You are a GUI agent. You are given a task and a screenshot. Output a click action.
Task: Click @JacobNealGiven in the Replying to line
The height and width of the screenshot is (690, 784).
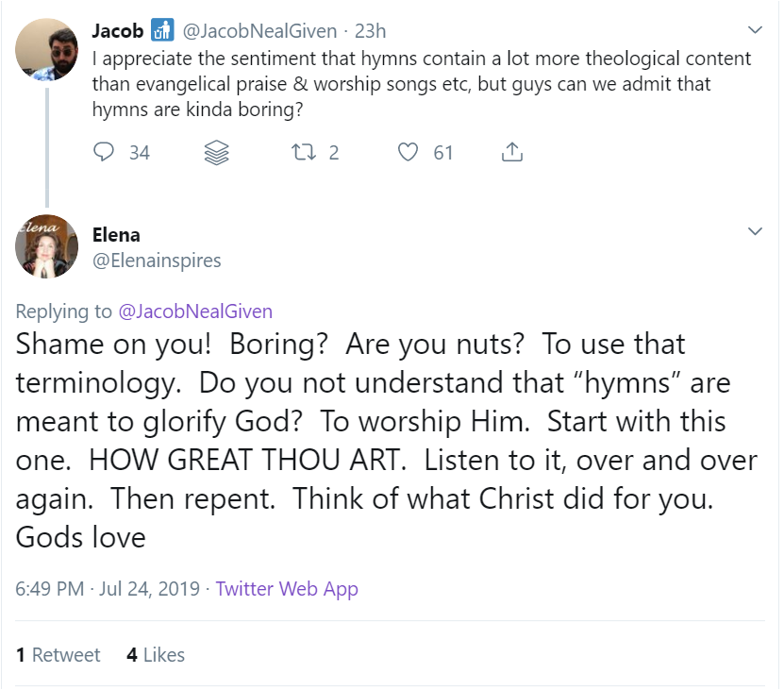[194, 310]
